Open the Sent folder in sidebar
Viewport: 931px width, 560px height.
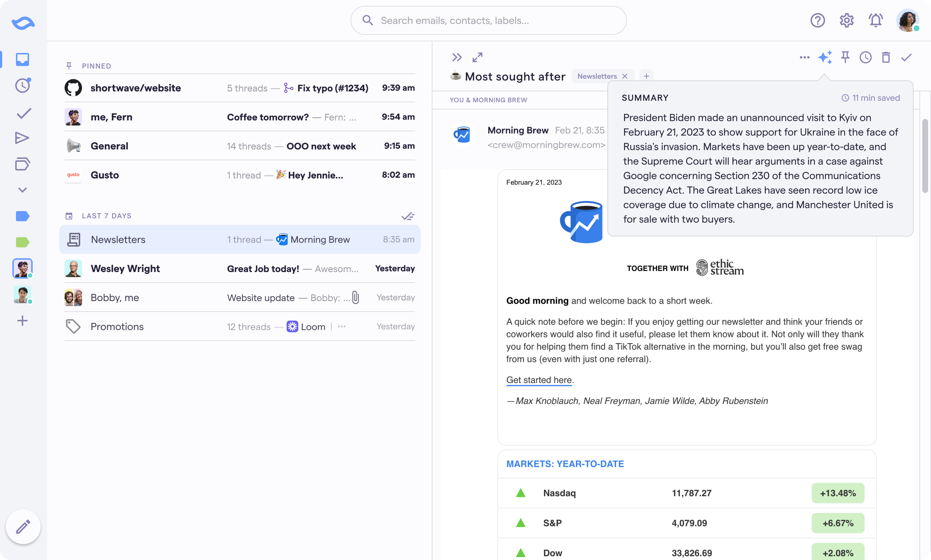click(22, 138)
